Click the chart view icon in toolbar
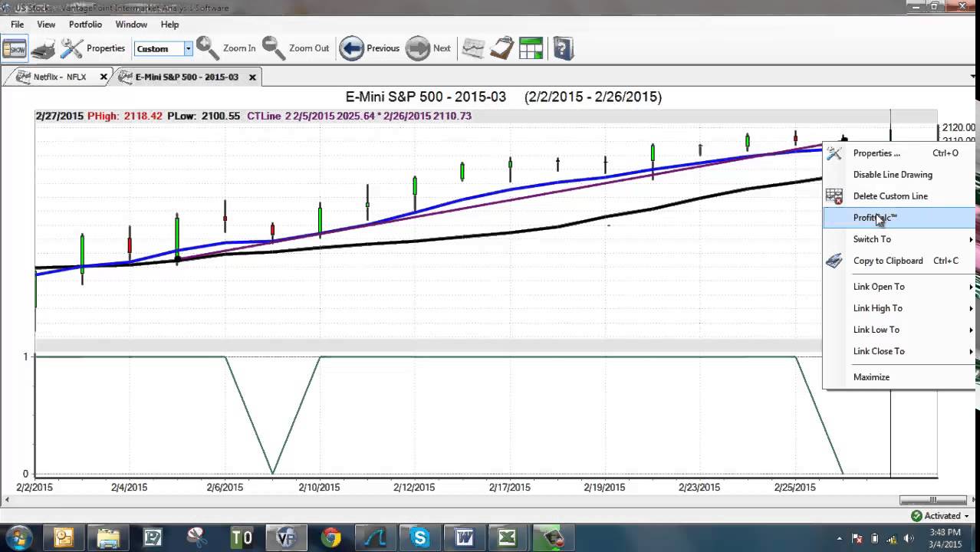Viewport: 980px width, 552px height. [x=473, y=48]
